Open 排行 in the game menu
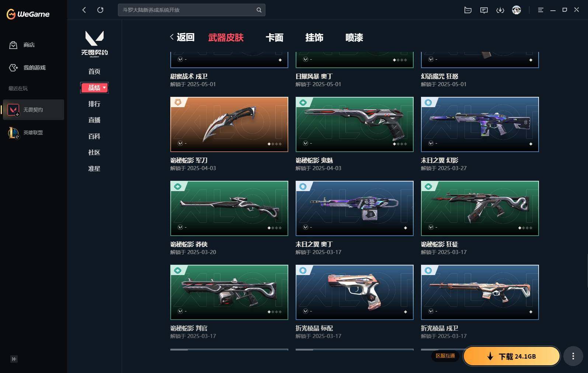Viewport: 588px width, 373px height. [94, 104]
